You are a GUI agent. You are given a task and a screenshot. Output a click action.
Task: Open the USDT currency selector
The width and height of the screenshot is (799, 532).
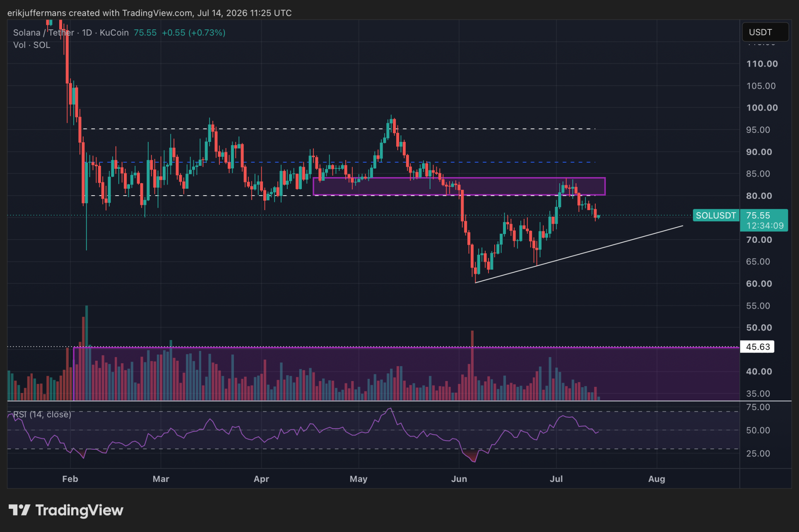pyautogui.click(x=765, y=32)
